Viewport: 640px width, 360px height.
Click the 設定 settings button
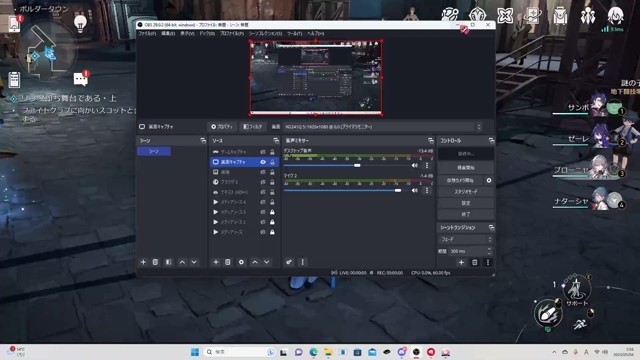tap(466, 203)
